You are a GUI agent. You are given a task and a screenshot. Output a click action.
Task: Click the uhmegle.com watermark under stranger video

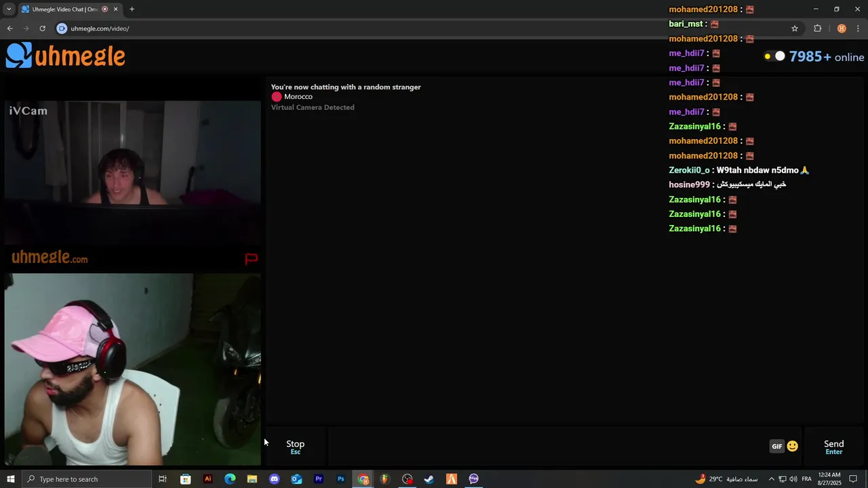50,258
